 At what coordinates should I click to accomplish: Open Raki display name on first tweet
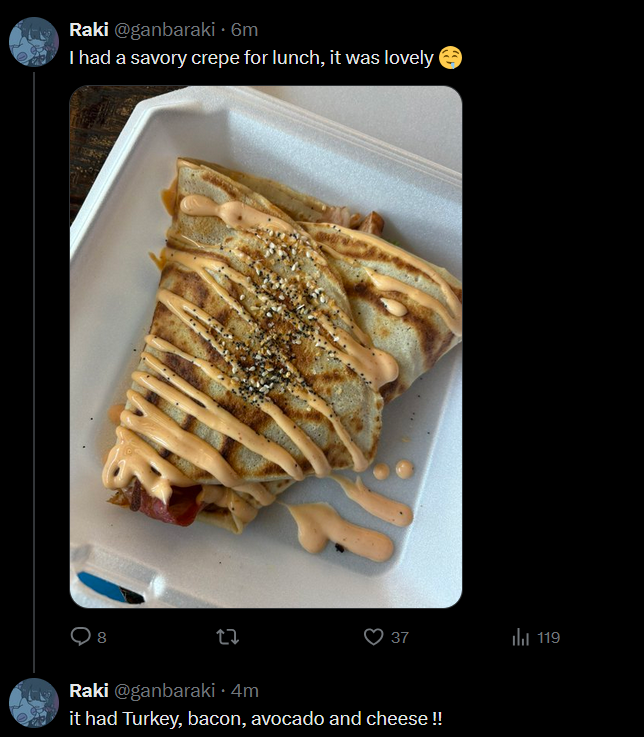[89, 30]
